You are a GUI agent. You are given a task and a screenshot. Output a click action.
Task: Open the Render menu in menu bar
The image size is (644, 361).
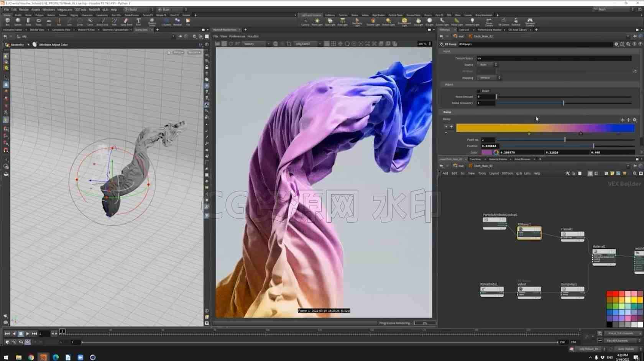click(x=24, y=10)
